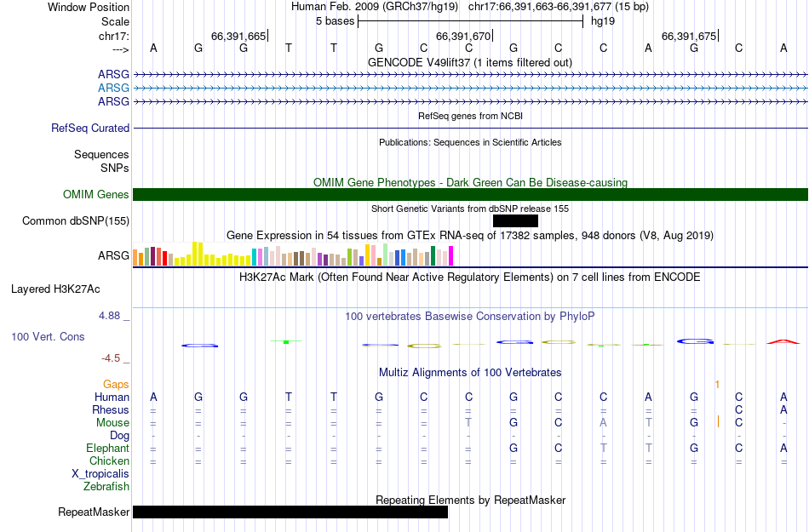The width and height of the screenshot is (809, 532).
Task: Click the black RepeatMasker element bar
Action: coord(290,512)
